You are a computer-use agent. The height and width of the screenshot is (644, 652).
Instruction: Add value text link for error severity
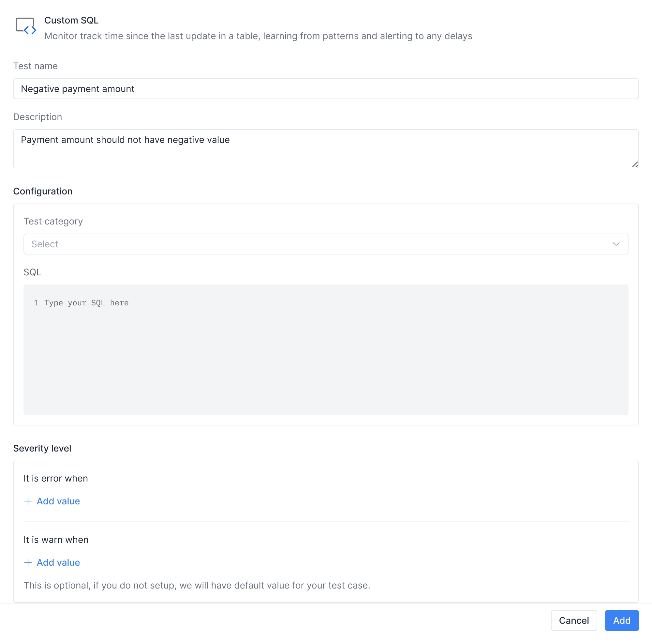(58, 501)
